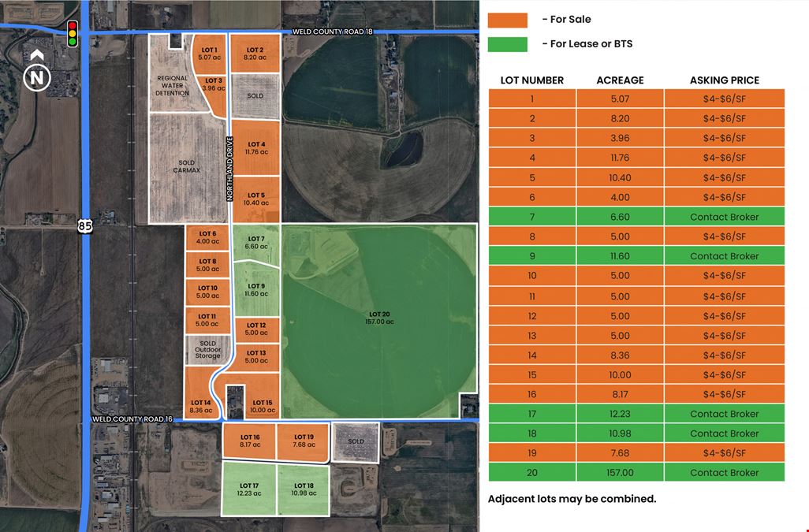Click Weld County Road 16 label

point(132,419)
